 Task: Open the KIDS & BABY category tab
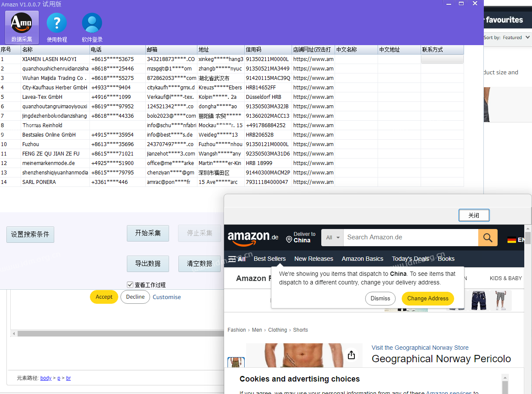(x=506, y=278)
